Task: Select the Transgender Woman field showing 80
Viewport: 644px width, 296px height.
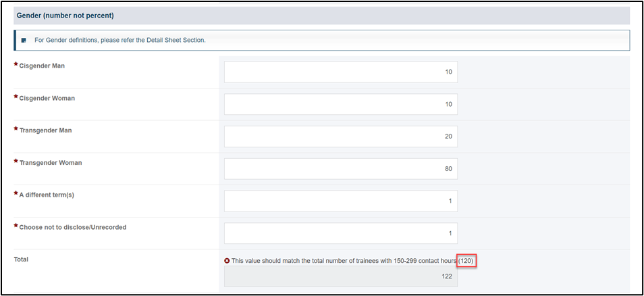Action: click(x=340, y=168)
